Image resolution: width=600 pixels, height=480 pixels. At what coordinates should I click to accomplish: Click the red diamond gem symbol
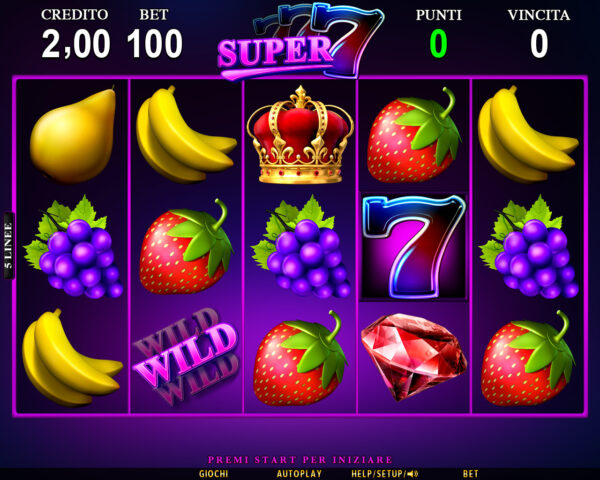(x=414, y=357)
